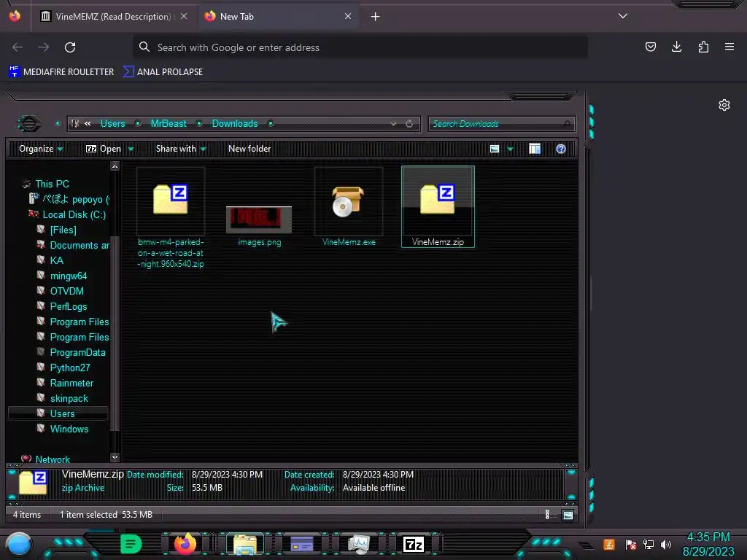Click New folder in the toolbar

pyautogui.click(x=249, y=149)
